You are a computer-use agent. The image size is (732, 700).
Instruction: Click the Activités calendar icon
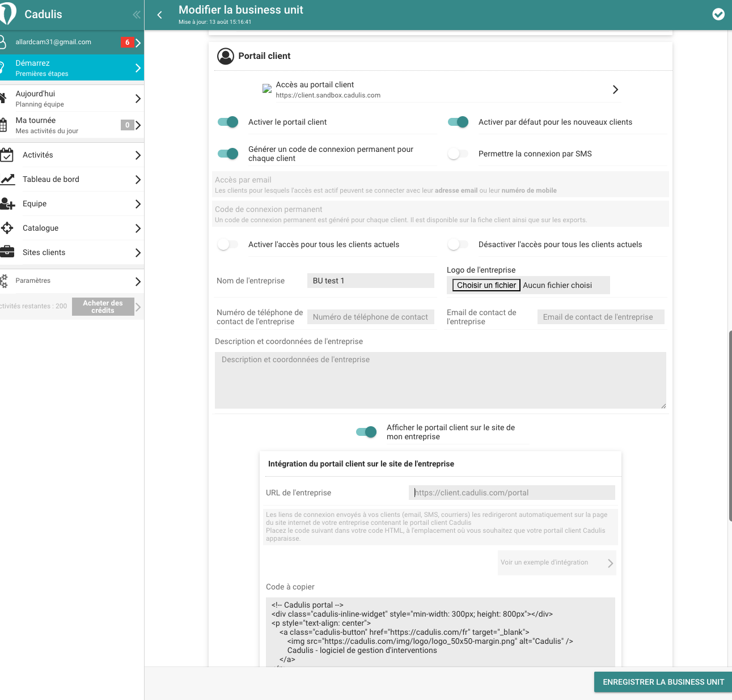tap(7, 155)
